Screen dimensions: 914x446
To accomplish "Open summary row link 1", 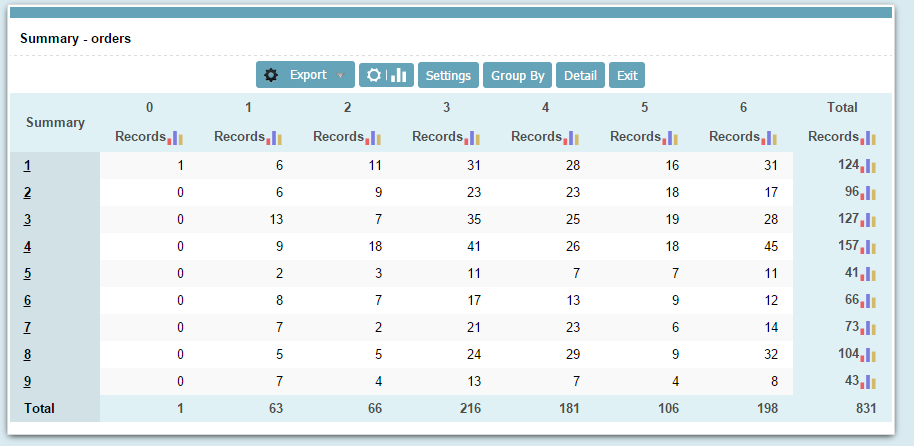I will [27, 165].
